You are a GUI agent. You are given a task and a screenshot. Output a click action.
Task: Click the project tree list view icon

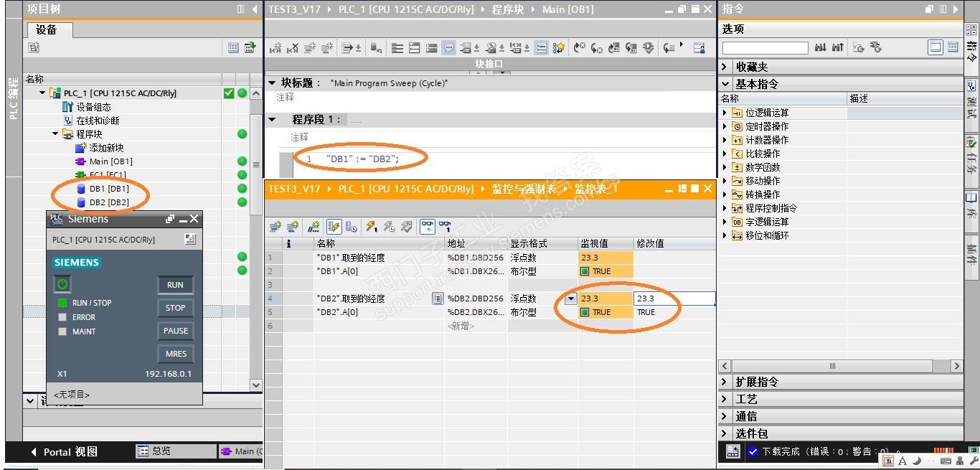[233, 48]
